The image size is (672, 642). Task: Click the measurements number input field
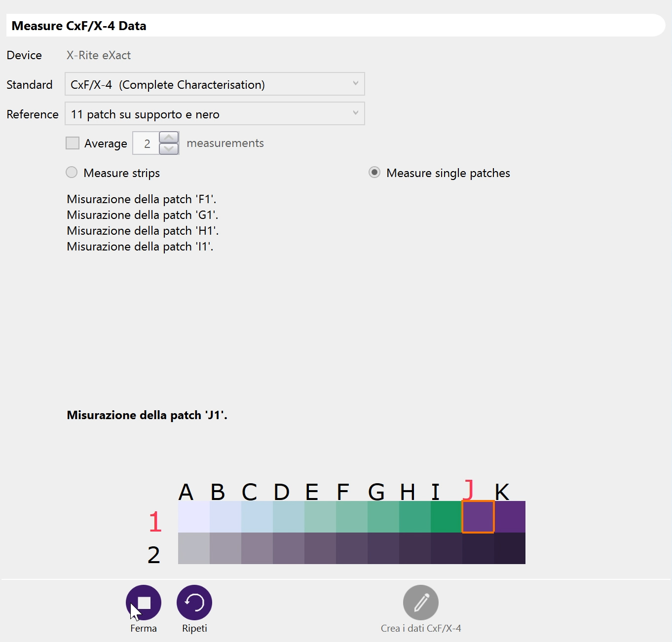coord(147,143)
